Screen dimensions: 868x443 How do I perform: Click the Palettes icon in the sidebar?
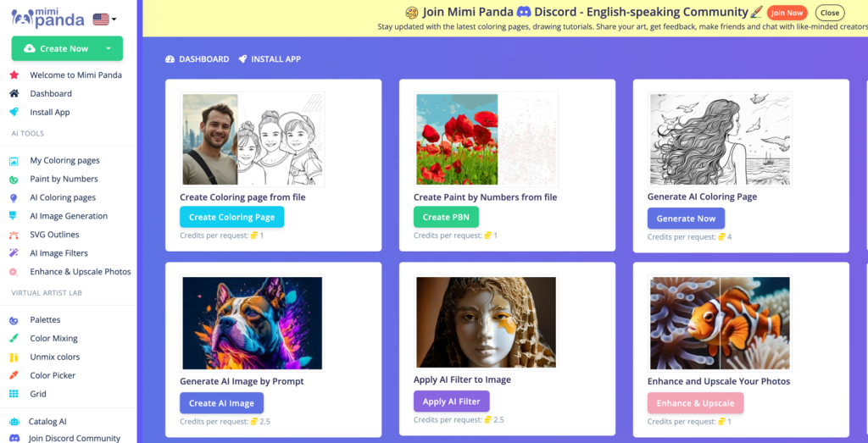(x=14, y=319)
